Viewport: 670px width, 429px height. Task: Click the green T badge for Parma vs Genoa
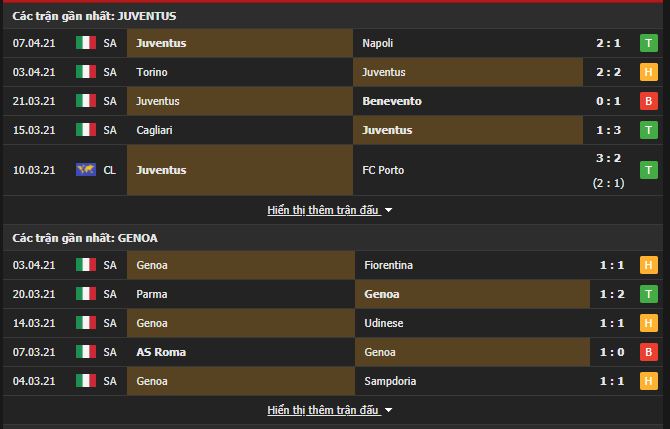[x=648, y=294]
